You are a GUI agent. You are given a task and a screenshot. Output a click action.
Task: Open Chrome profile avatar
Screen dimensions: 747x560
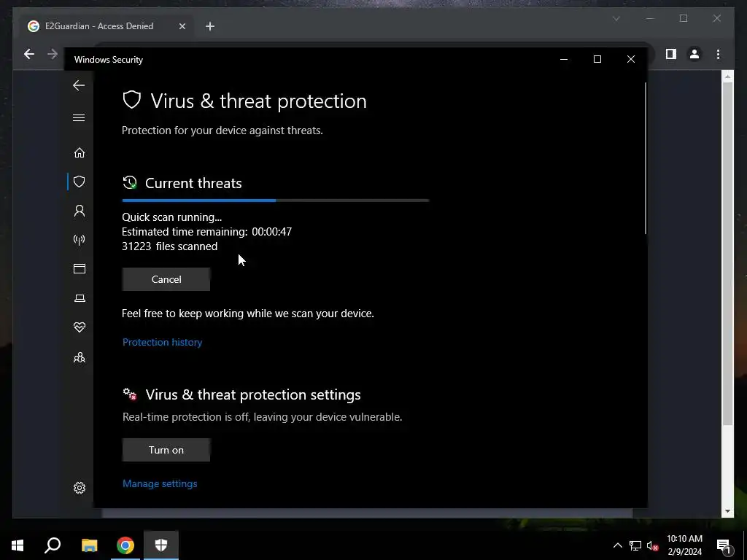pos(694,54)
